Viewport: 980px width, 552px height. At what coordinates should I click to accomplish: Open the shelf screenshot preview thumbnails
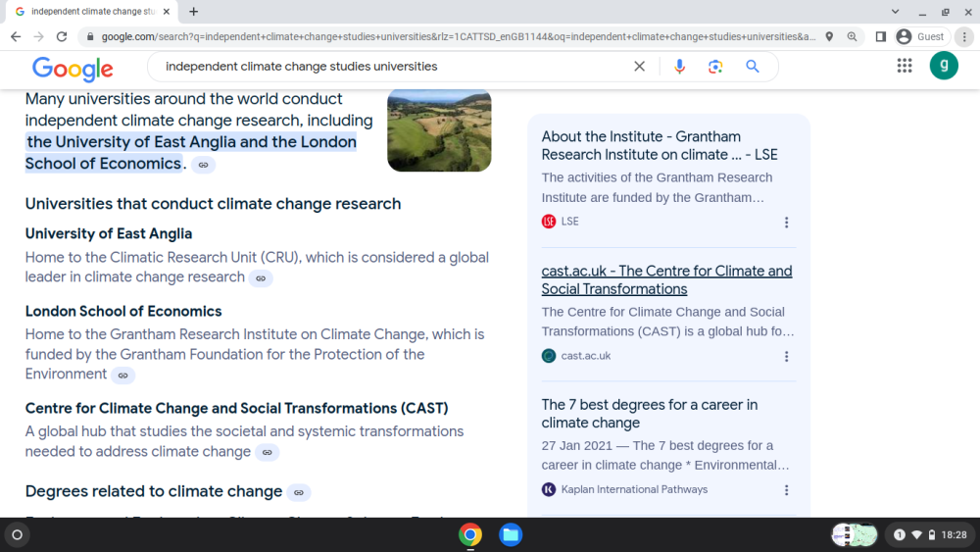[x=855, y=535]
